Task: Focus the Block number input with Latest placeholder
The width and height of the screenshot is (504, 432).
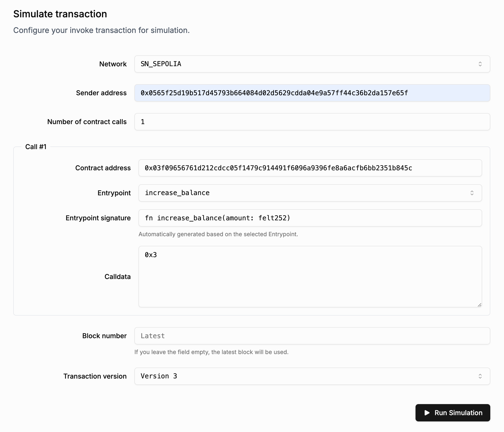Action: 312,336
